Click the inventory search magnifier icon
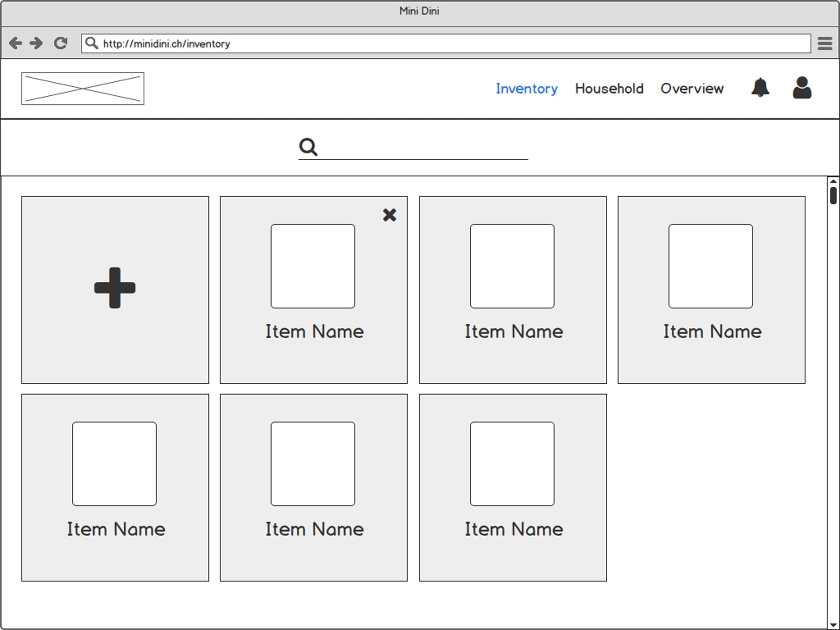The height and width of the screenshot is (630, 840). pos(308,147)
